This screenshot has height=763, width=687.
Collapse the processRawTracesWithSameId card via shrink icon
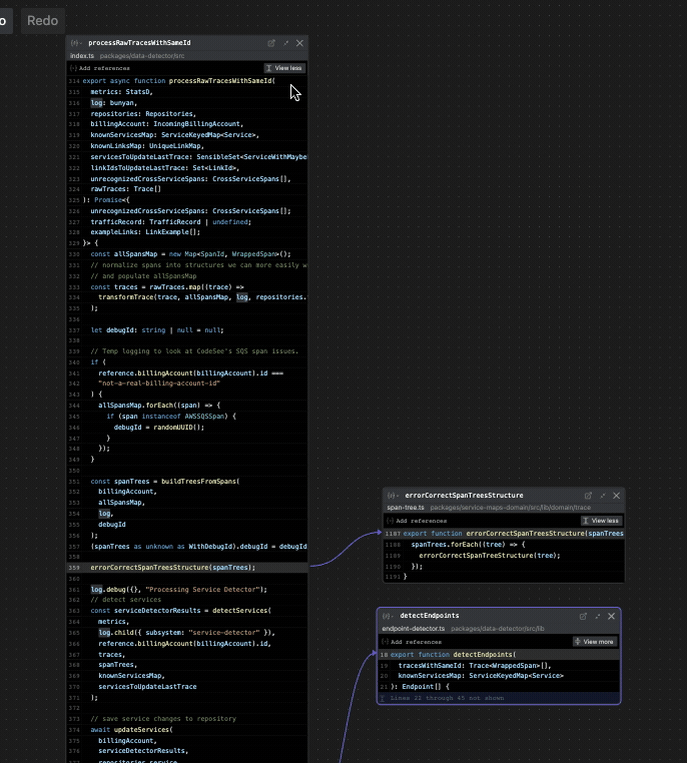click(286, 43)
